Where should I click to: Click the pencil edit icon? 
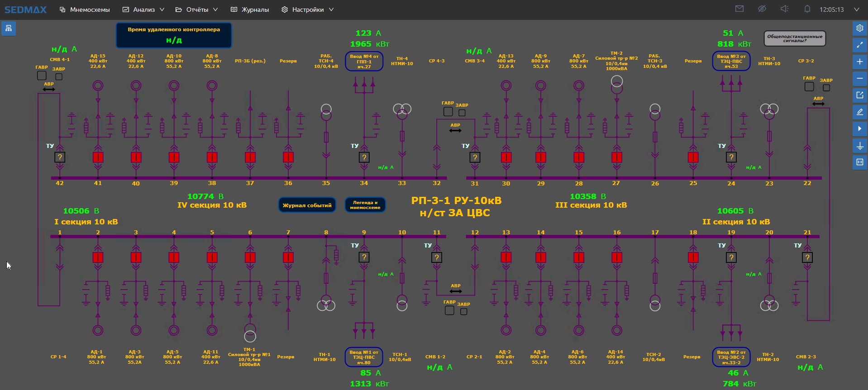click(x=859, y=112)
